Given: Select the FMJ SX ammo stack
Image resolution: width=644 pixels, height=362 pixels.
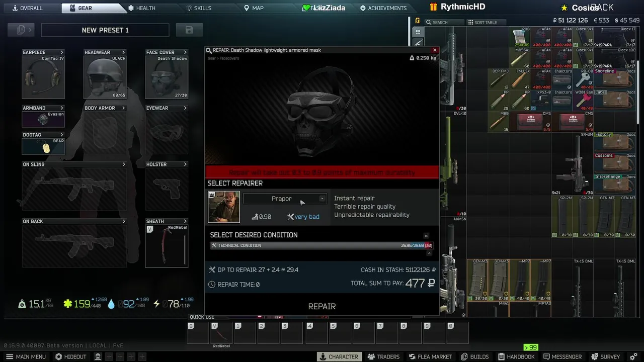Looking at the screenshot, I should point(520,79).
